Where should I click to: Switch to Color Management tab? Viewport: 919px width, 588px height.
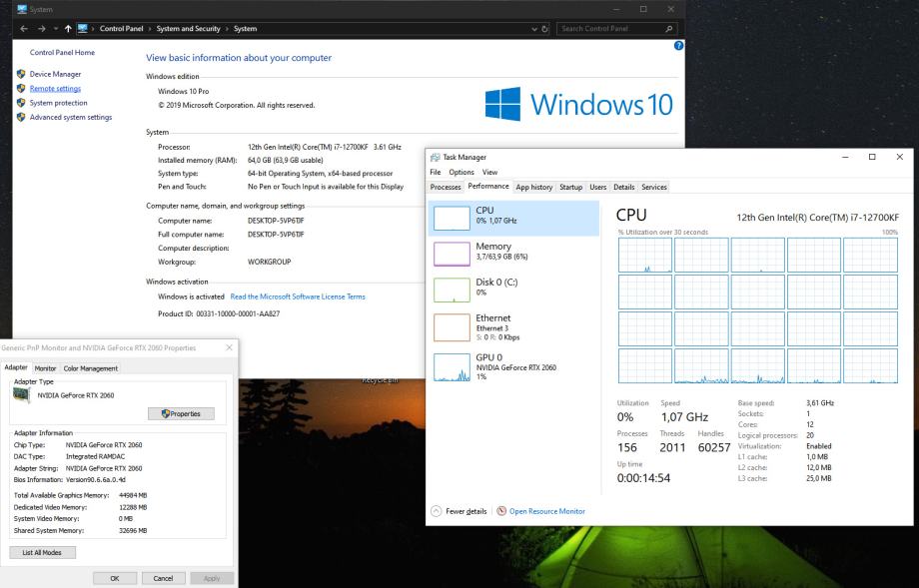coord(90,368)
